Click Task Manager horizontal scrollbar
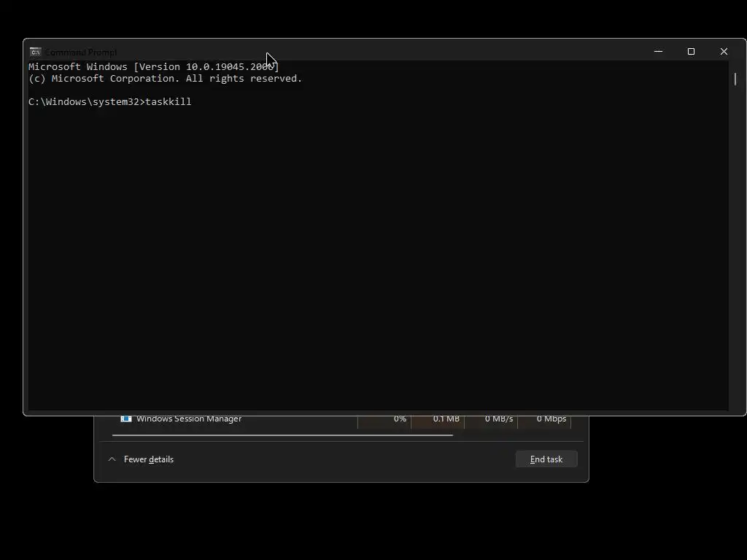Screen dimensions: 747x560 point(282,435)
